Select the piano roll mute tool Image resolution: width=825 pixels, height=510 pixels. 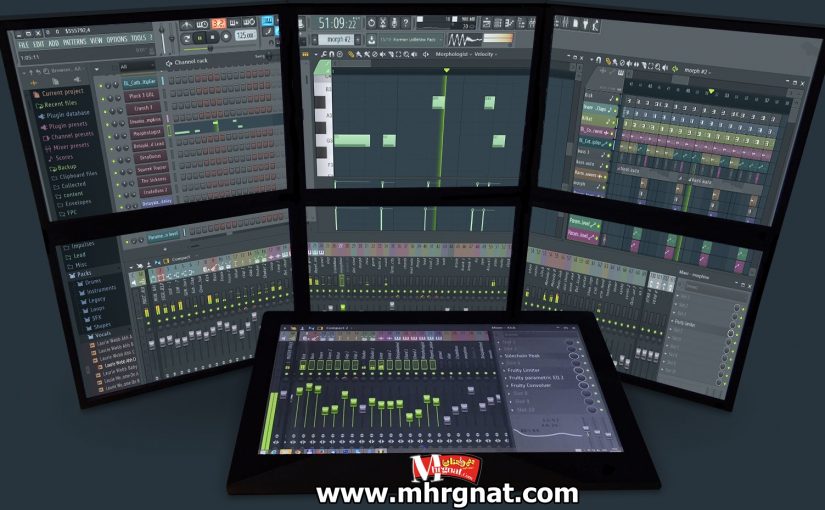pos(383,54)
